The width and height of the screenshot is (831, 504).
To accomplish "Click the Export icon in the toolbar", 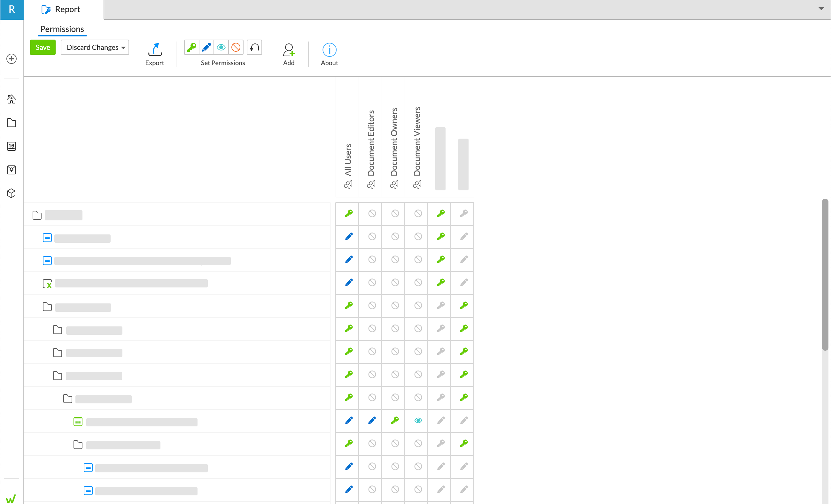I will click(x=154, y=50).
